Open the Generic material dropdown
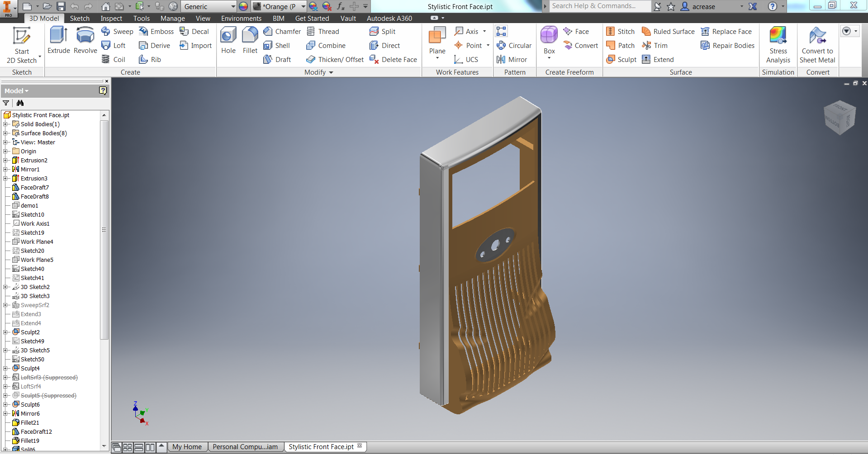Viewport: 868px width, 455px height. (233, 6)
